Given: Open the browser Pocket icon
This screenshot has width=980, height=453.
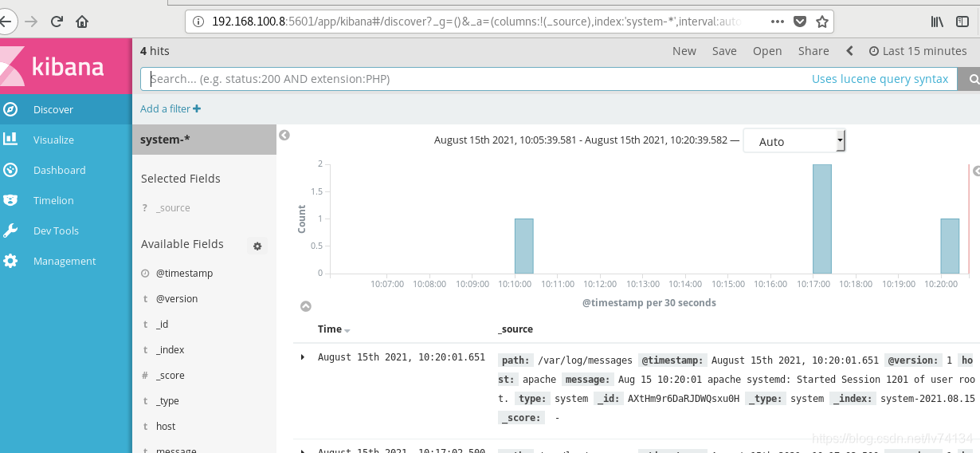Looking at the screenshot, I should [801, 22].
